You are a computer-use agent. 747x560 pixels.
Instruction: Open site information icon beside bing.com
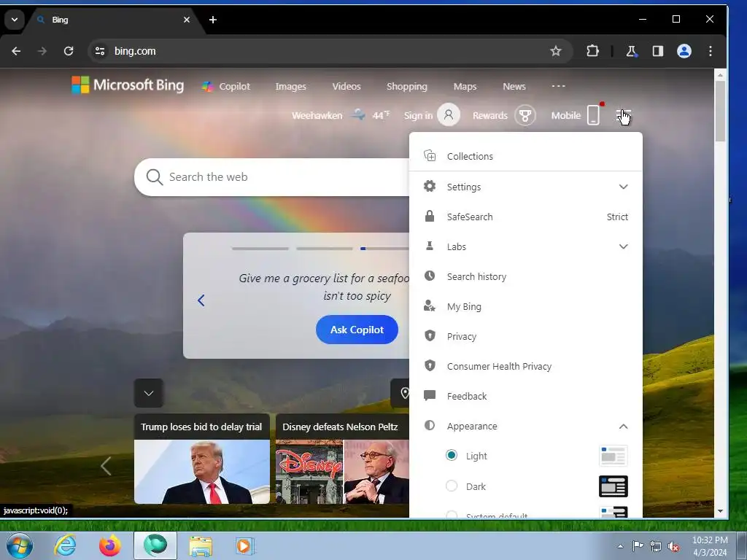pyautogui.click(x=99, y=51)
